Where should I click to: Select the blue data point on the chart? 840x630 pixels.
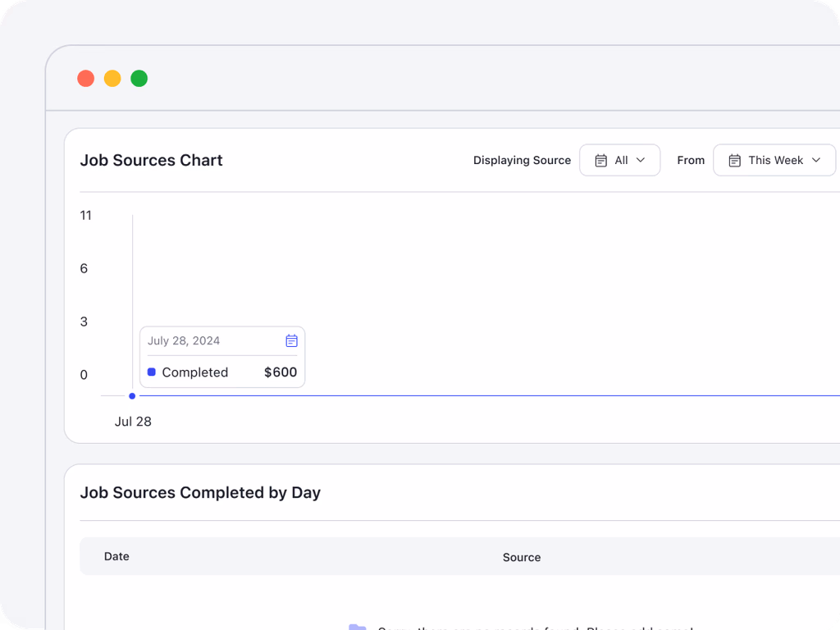[x=132, y=396]
